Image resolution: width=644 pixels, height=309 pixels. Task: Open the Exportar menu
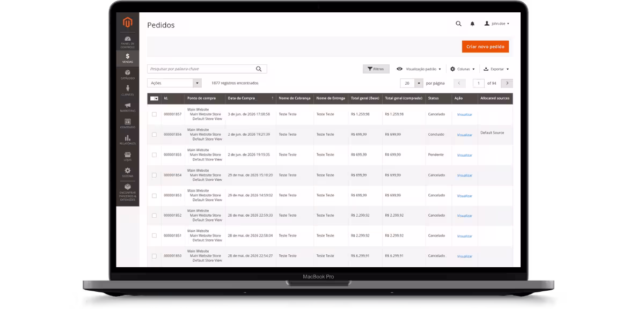[x=496, y=69]
